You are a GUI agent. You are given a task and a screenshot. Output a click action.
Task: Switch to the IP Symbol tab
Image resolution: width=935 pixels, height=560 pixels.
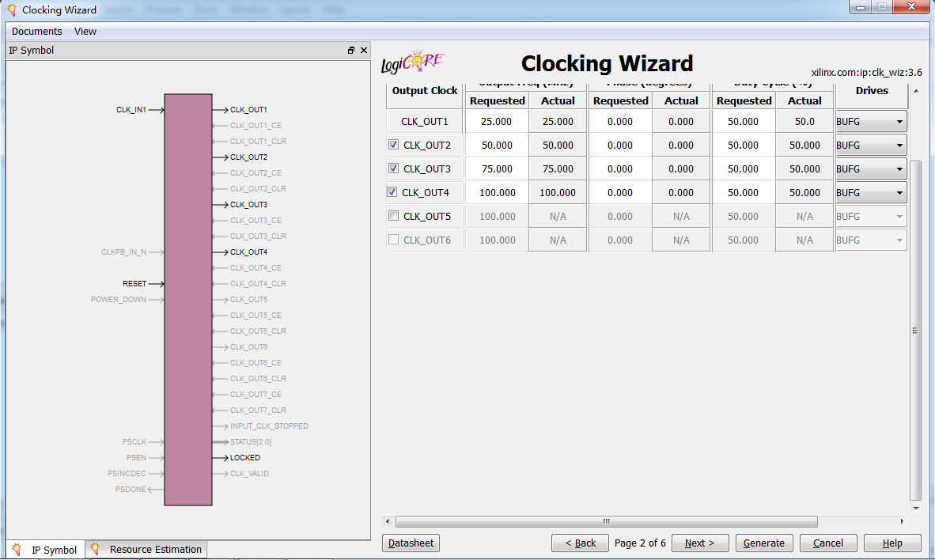[45, 549]
